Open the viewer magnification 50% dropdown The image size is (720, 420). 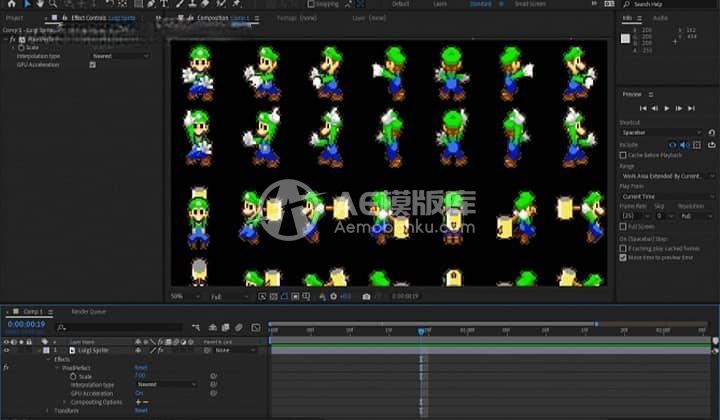(182, 296)
